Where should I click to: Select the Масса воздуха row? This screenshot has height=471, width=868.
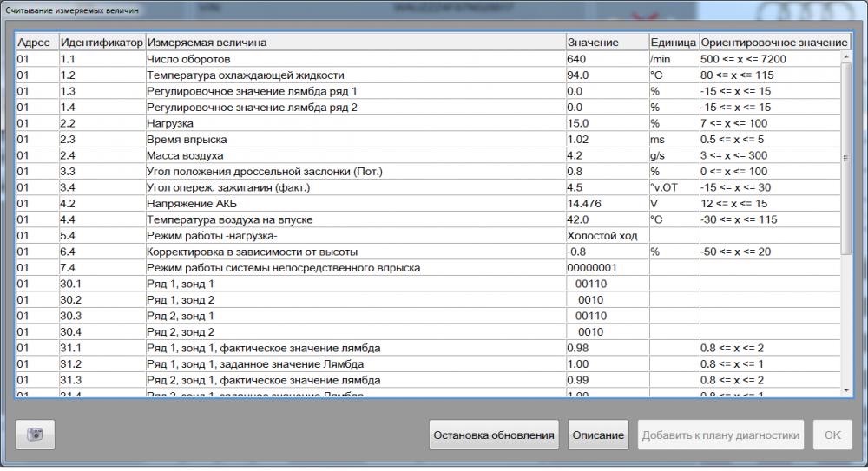pos(428,155)
